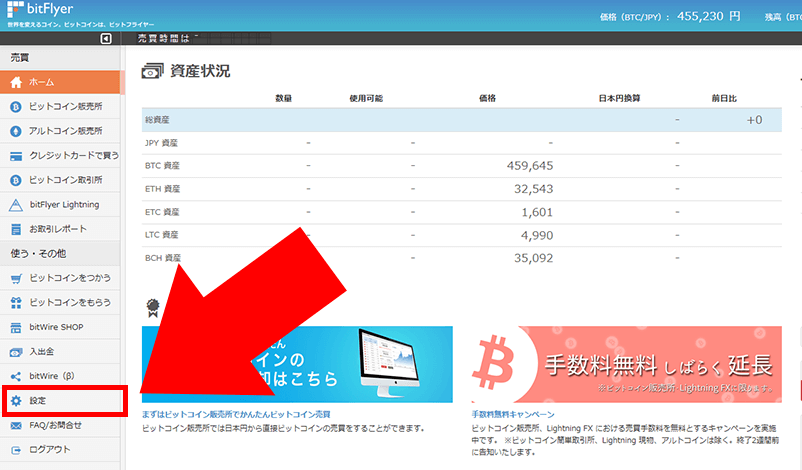The image size is (802, 470).
Task: Click the shopping cart icon for ビットコインをつかう
Action: click(15, 277)
